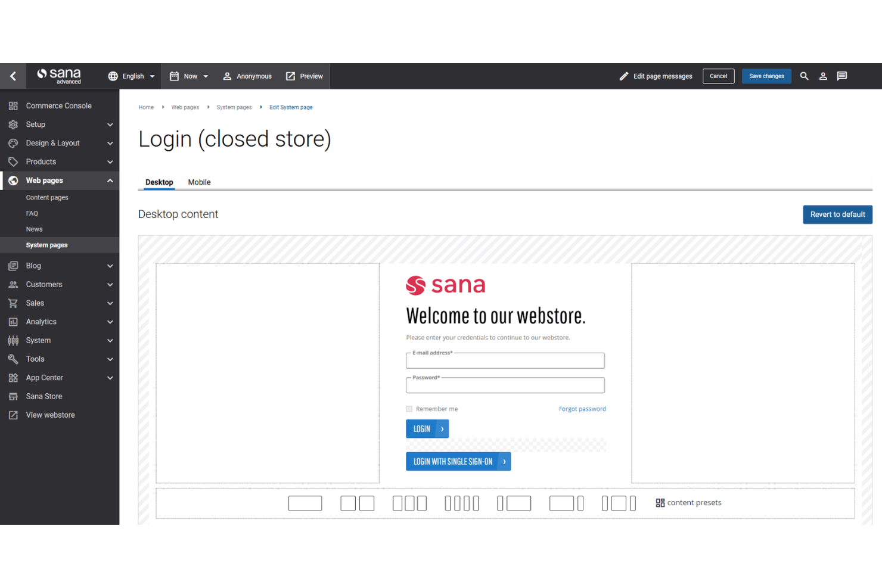Click the back arrow in the top bar
This screenshot has height=588, width=882.
pyautogui.click(x=13, y=76)
